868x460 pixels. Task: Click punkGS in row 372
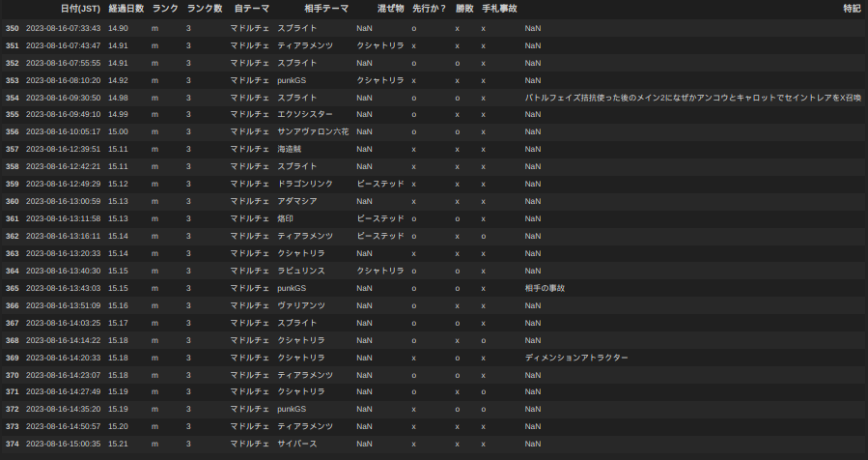[x=292, y=409]
